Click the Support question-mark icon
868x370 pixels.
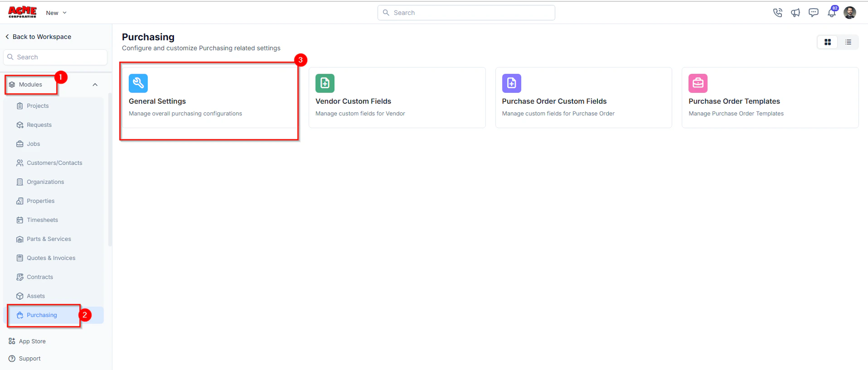point(12,359)
